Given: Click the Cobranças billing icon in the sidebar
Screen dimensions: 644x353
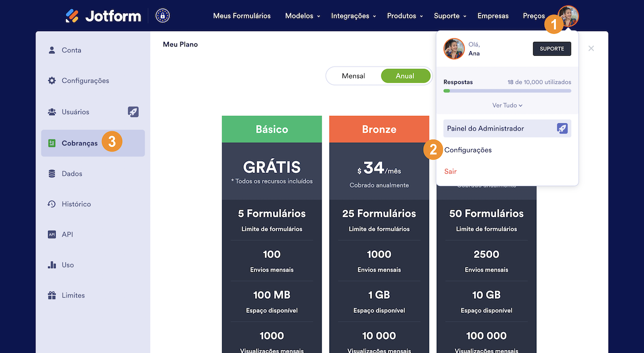Looking at the screenshot, I should click(x=52, y=143).
